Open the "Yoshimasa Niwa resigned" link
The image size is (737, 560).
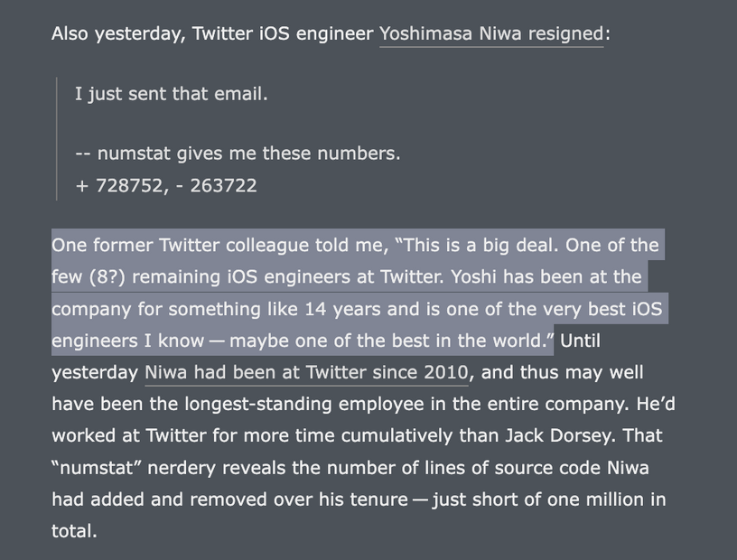click(491, 33)
